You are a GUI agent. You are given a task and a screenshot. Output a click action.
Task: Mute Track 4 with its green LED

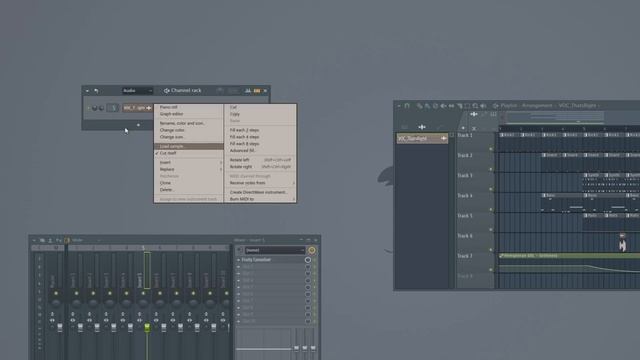(x=491, y=209)
